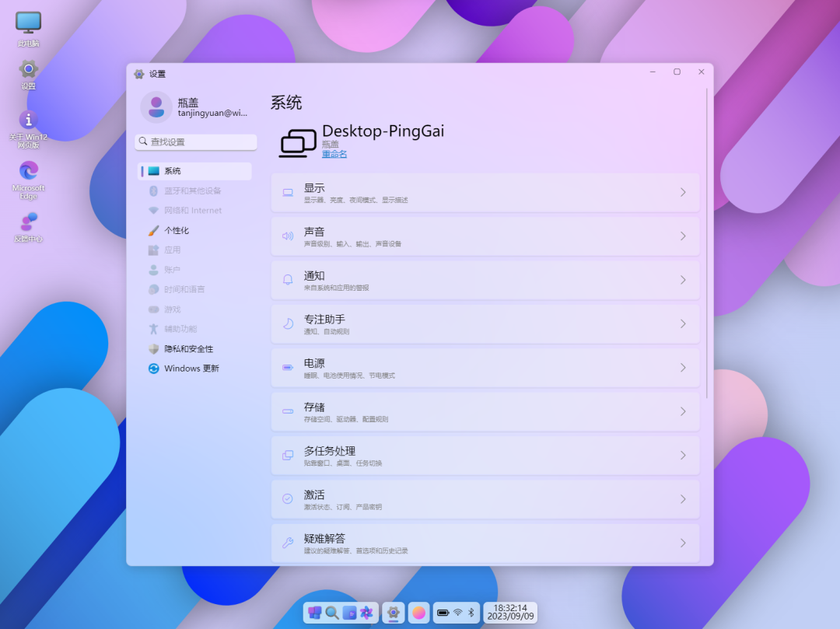This screenshot has width=840, height=629.
Task: Launch Microsoft Edge from the desktop
Action: 29,180
